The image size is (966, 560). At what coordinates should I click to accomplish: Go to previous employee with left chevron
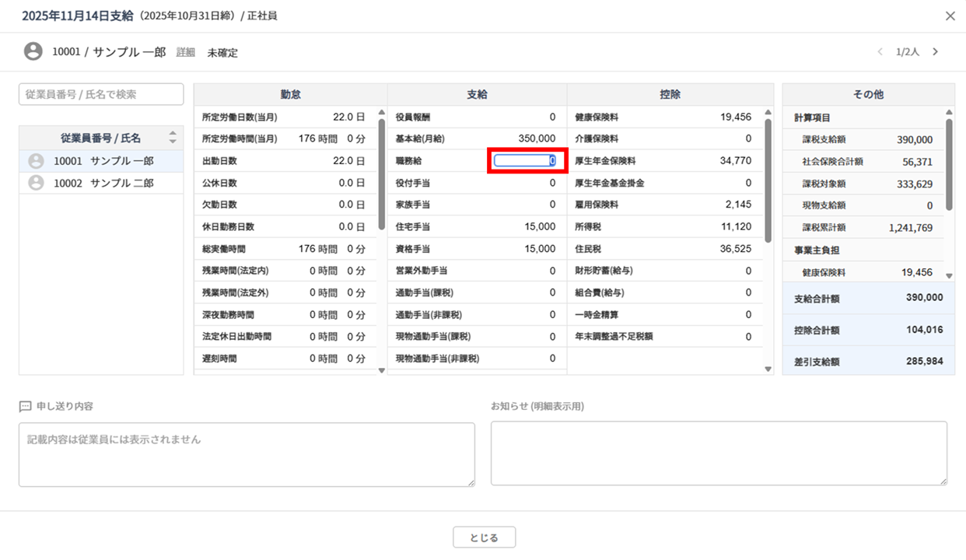880,52
